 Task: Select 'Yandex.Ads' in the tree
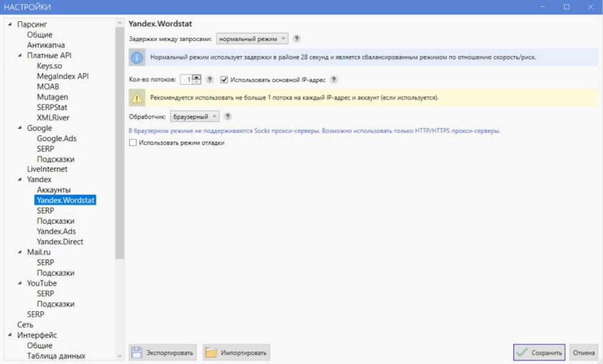56,231
